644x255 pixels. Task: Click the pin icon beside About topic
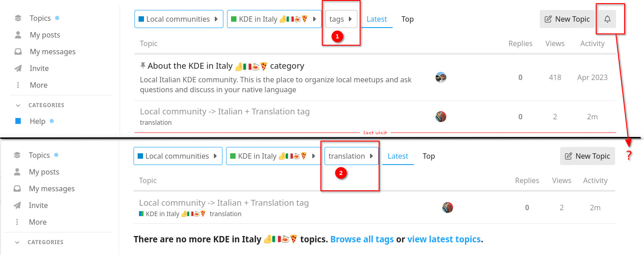click(x=143, y=66)
